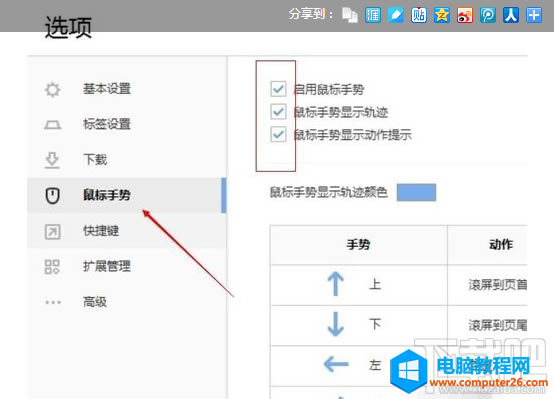554x399 pixels.
Task: Click the download arrow icon
Action: click(52, 160)
